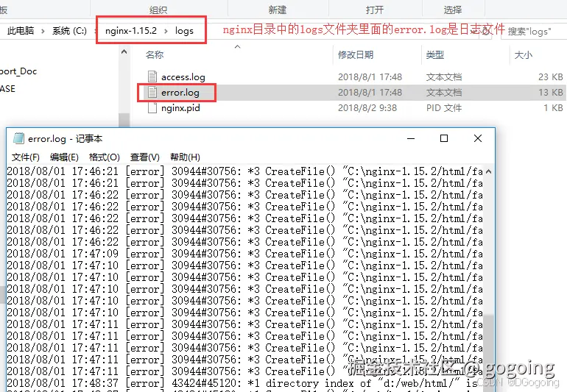
Task: Click the log line timestamped 17:47:09
Action: pos(244,254)
